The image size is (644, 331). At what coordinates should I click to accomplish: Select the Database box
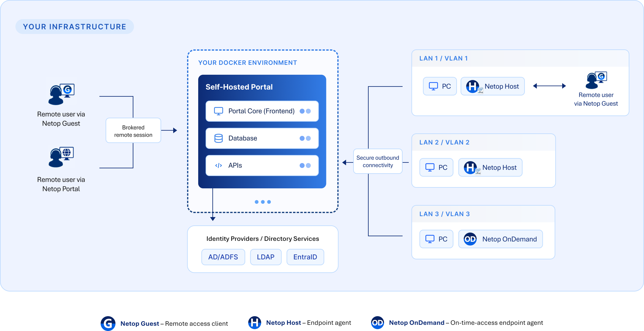coord(262,138)
